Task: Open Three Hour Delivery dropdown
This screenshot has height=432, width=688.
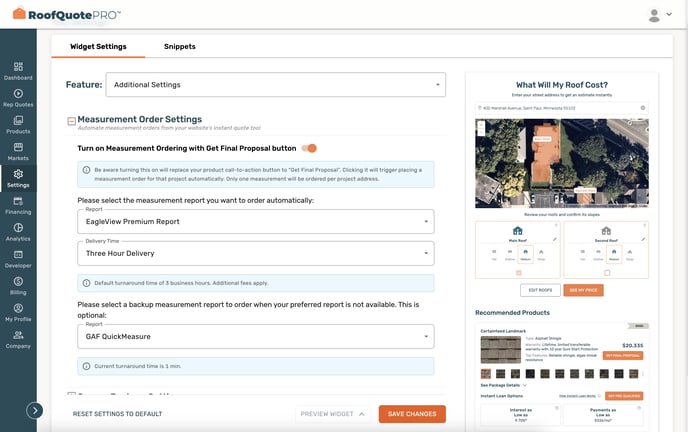Action: 256,253
